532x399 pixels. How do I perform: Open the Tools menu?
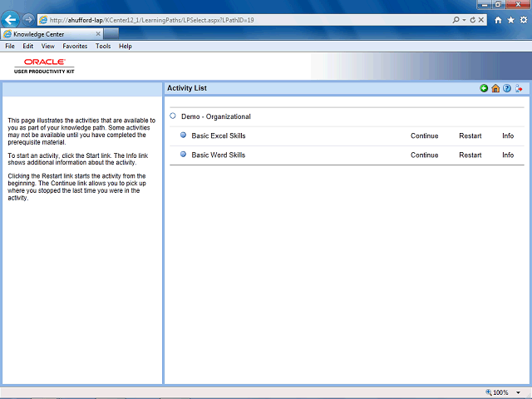tap(103, 47)
